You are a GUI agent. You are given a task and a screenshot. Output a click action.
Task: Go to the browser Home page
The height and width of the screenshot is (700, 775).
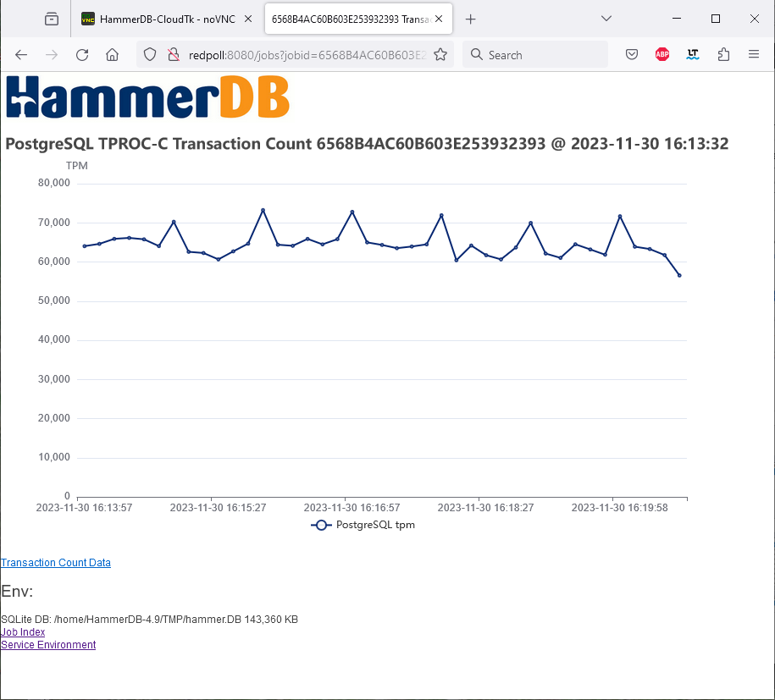[112, 55]
